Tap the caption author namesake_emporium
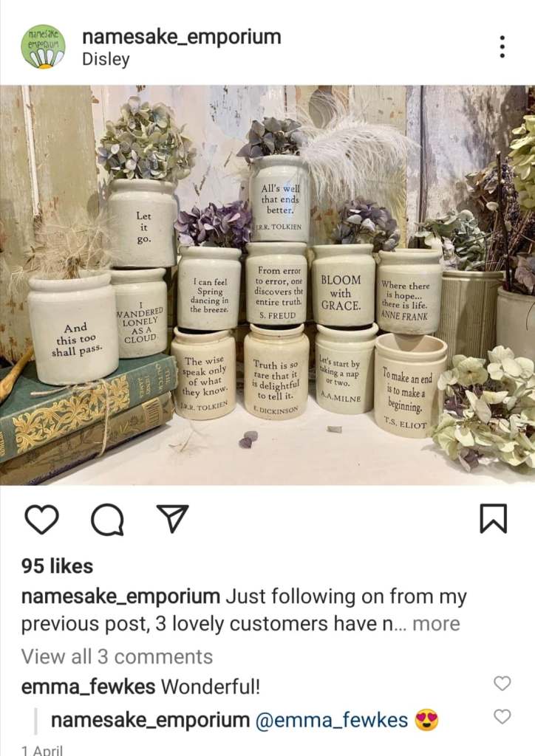Screen dimensions: 535x756 tap(120, 597)
